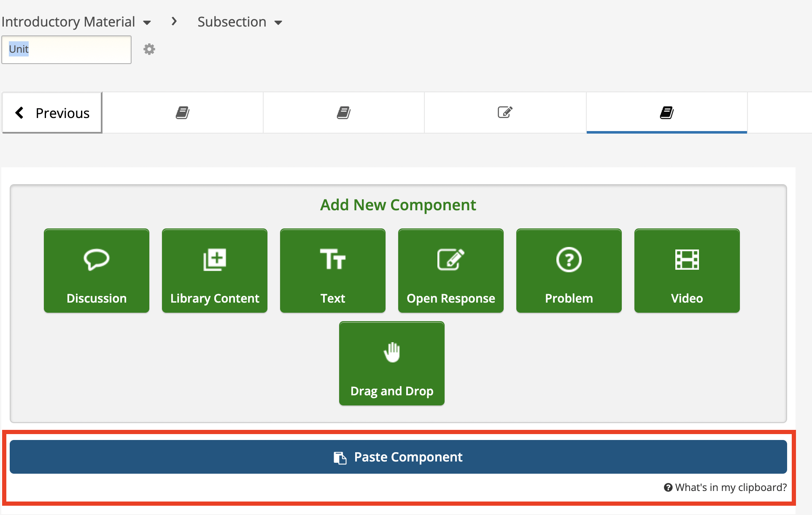This screenshot has width=812, height=515.
Task: Add an Open Response component
Action: coord(451,270)
